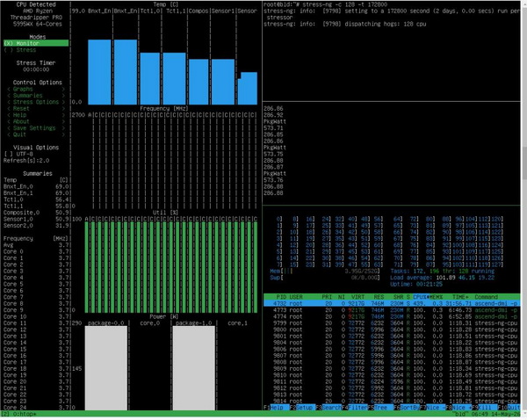Sort by the VIRT column header
The image size is (527, 420).
point(357,297)
